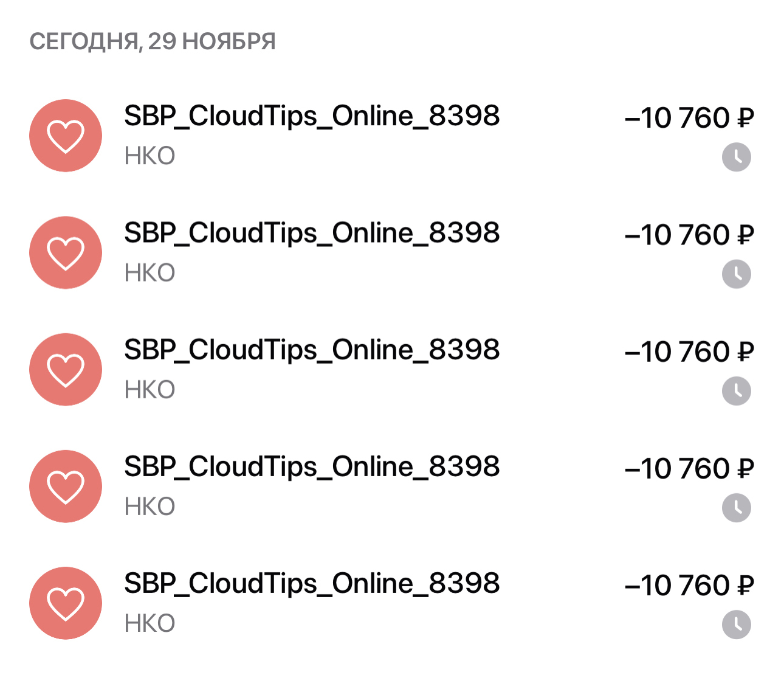Click the heart icon of the third transaction

pyautogui.click(x=66, y=369)
